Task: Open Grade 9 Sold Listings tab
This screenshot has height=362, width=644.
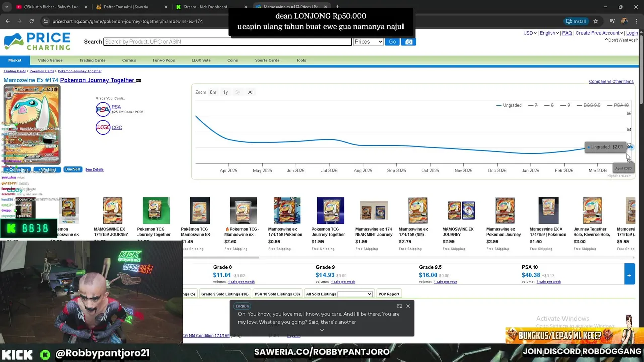Action: tap(225, 294)
